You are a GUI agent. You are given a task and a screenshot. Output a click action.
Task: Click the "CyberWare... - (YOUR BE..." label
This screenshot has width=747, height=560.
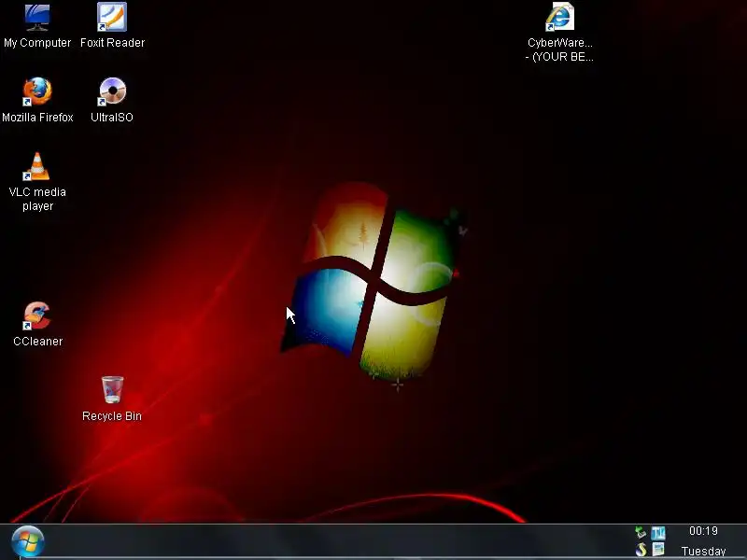pos(559,50)
